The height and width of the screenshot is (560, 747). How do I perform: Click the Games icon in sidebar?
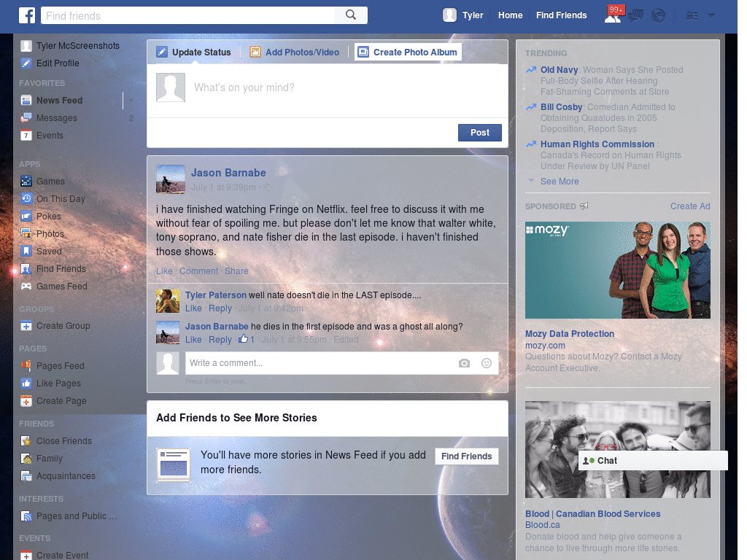(26, 182)
